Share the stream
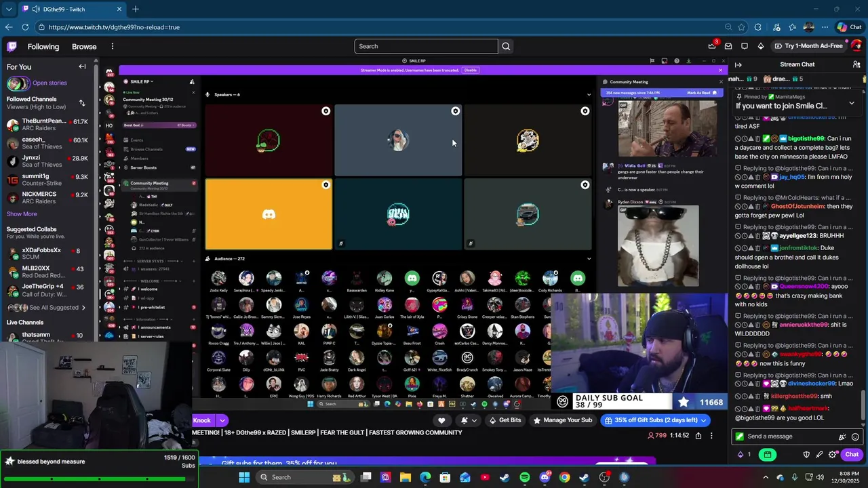 (698, 436)
